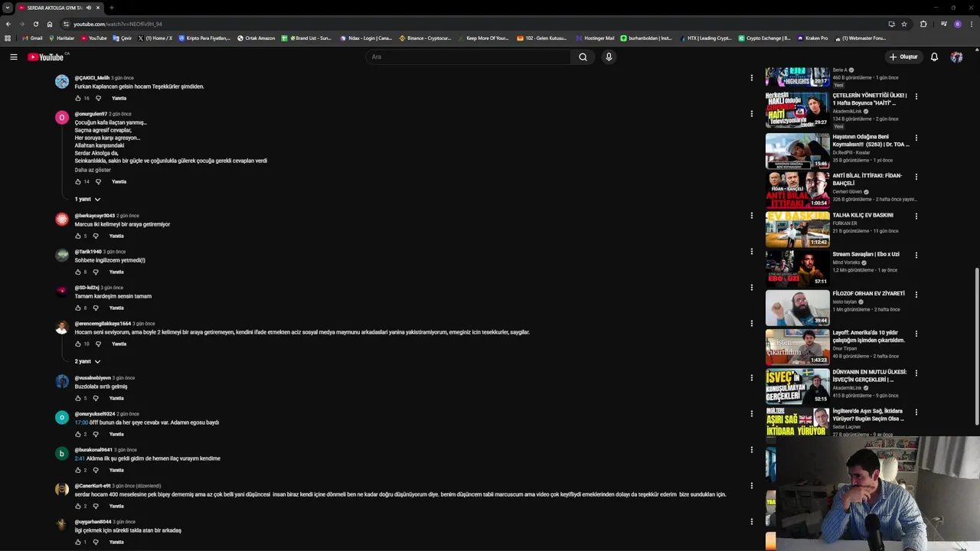Click the address bar URL
Screen dimensions: 980x551
[x=118, y=24]
